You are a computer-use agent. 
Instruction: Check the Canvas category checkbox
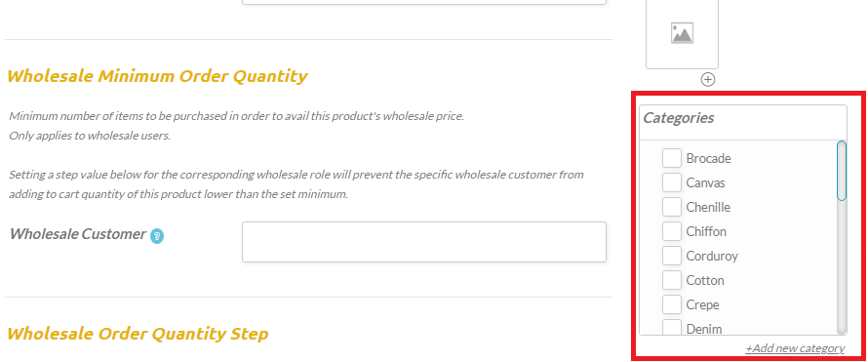[672, 182]
